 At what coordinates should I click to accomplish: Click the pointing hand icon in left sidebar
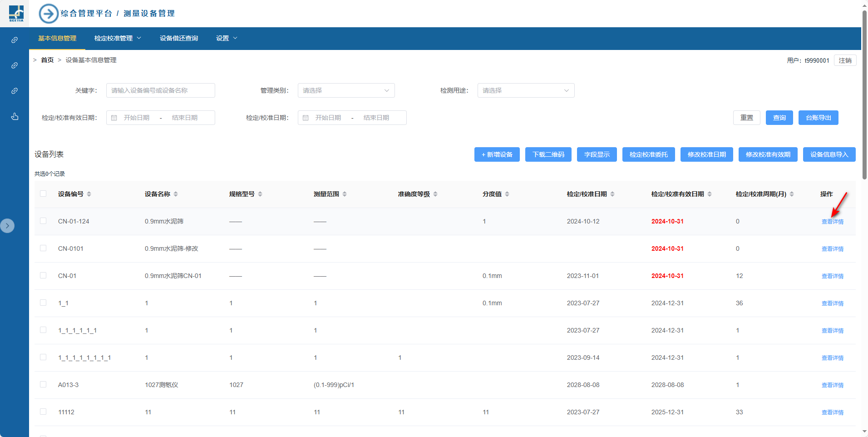pos(15,117)
